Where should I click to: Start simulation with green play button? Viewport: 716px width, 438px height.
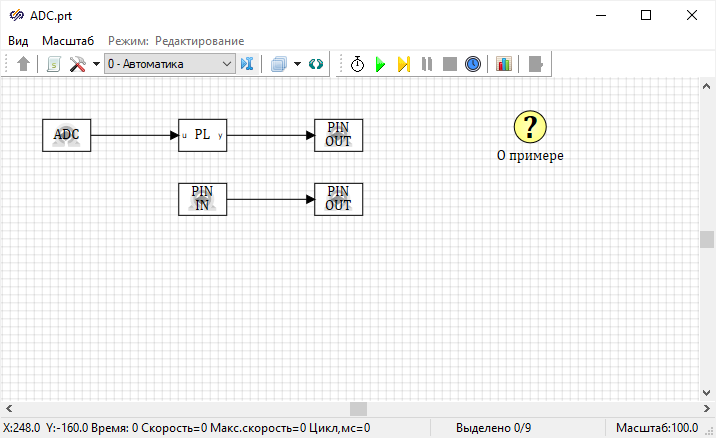tap(380, 64)
